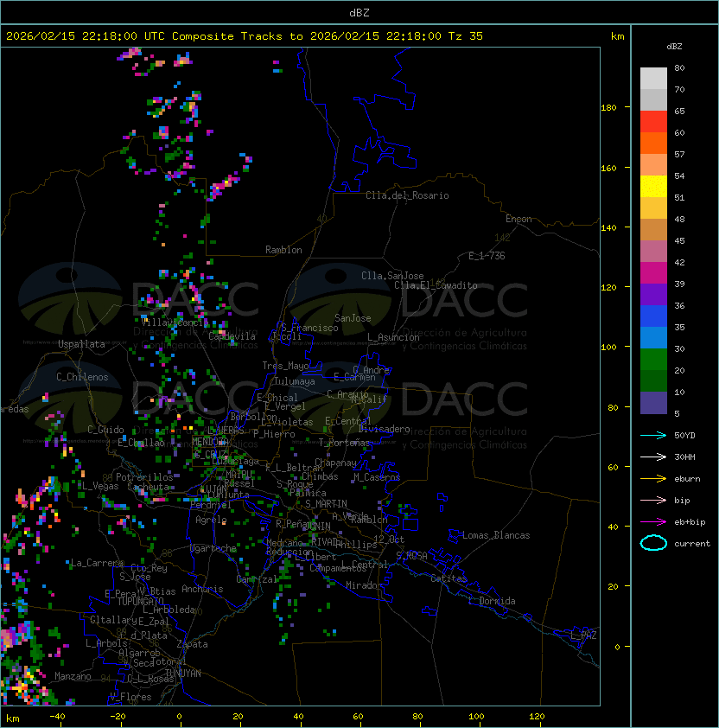Click the Divisadero map label
719x728 pixels.
pyautogui.click(x=384, y=429)
